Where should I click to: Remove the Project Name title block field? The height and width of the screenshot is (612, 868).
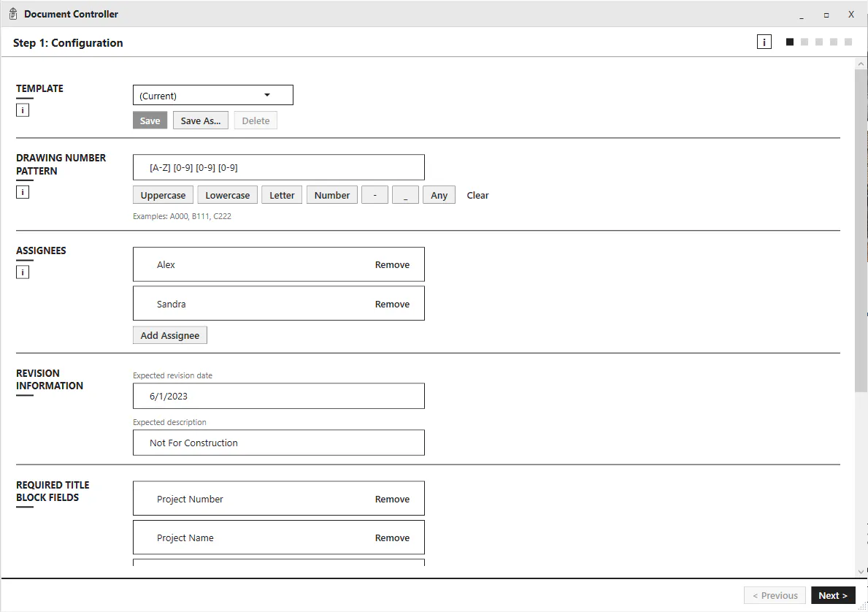[392, 538]
